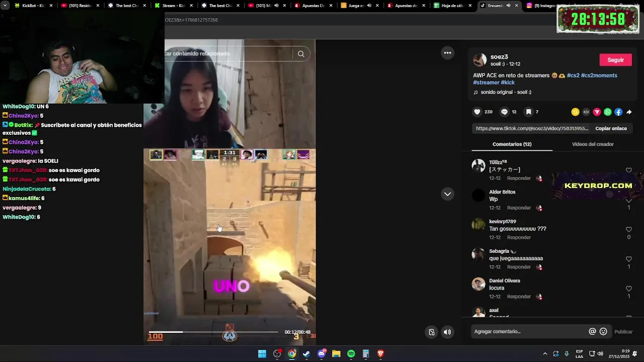The height and width of the screenshot is (362, 644).
Task: Reply to Alder Britos's comment
Action: (x=519, y=208)
